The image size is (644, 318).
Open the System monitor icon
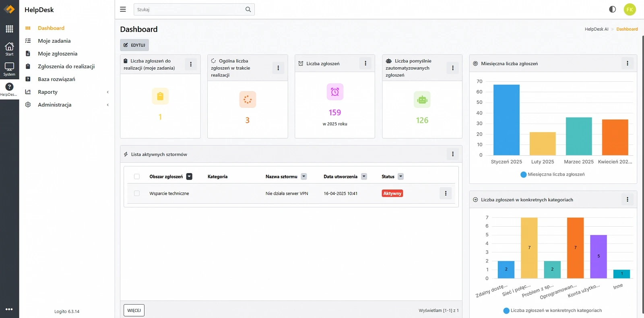[9, 69]
